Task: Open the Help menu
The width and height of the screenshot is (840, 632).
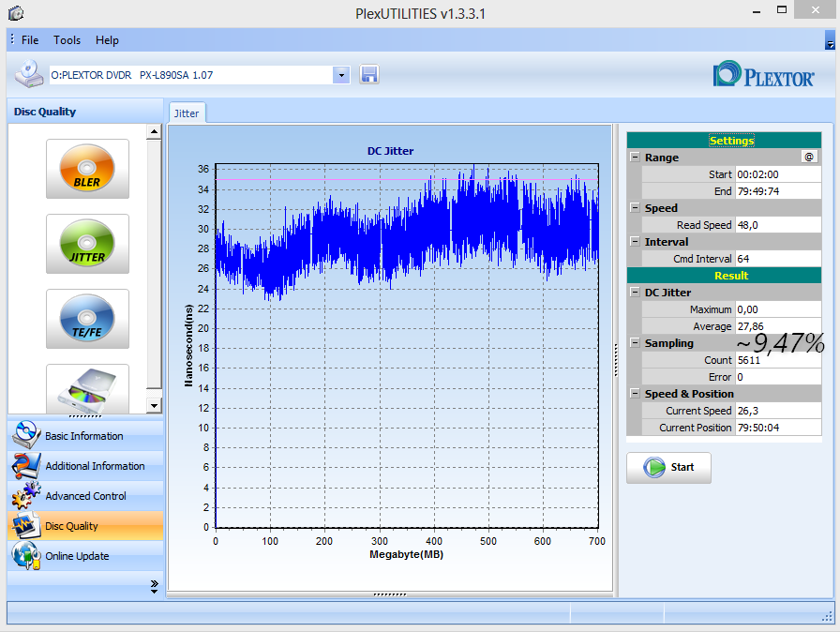Action: click(107, 40)
